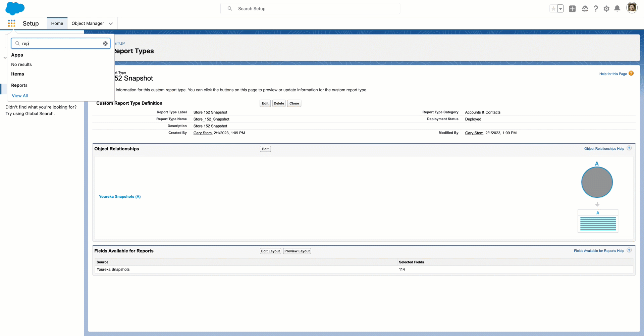Viewport: 644px width, 336px height.
Task: Open the global actions plus icon
Action: pos(572,9)
